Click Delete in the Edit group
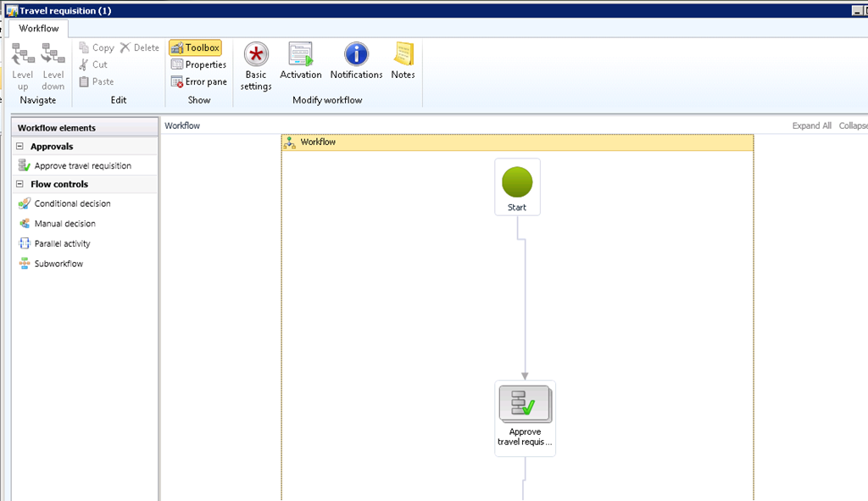 (139, 48)
